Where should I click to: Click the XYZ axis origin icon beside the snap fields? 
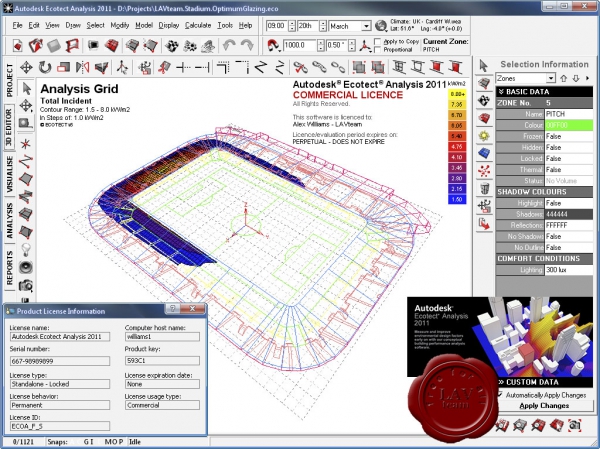pyautogui.click(x=365, y=46)
